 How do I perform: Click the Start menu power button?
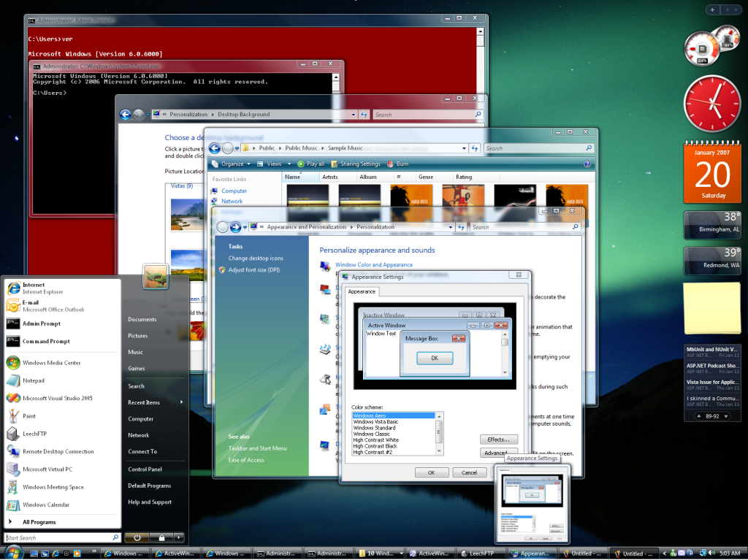coord(137,537)
